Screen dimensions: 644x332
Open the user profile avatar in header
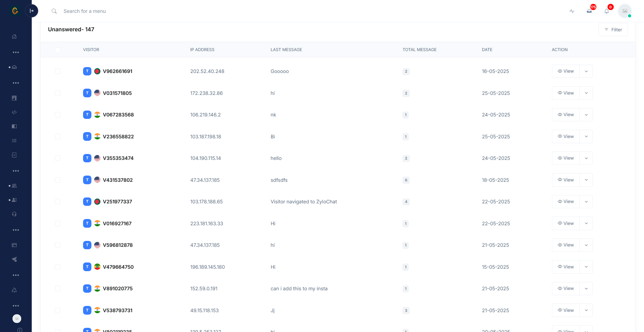(625, 11)
